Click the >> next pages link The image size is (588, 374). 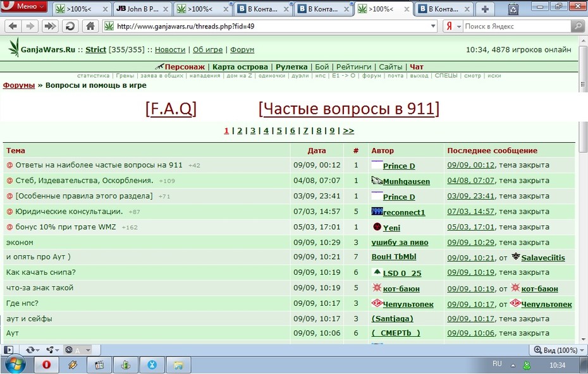coord(348,131)
